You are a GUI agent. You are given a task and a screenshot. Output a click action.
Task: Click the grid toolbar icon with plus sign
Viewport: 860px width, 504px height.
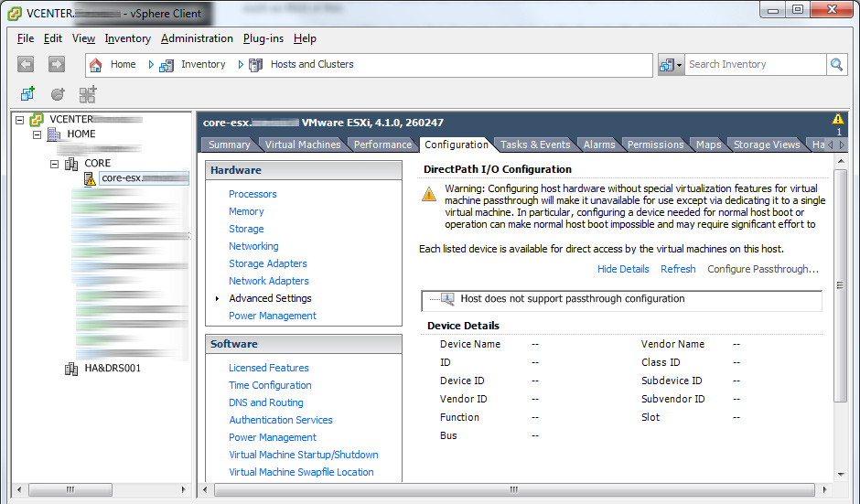coord(88,94)
